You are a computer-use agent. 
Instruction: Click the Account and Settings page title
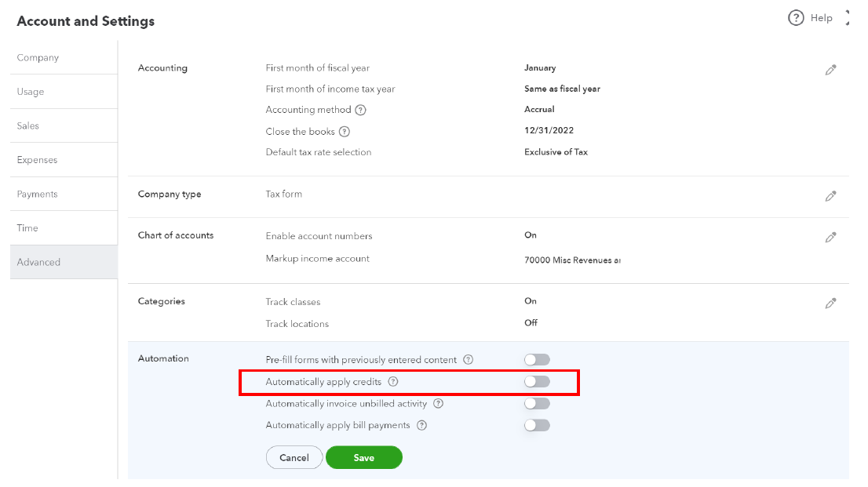[x=86, y=21]
